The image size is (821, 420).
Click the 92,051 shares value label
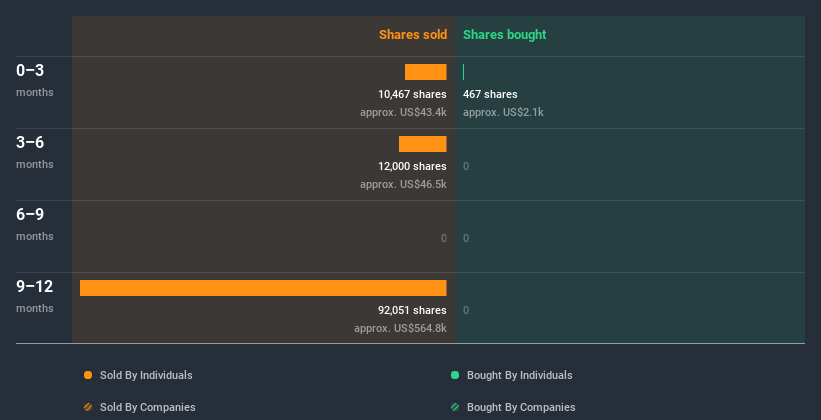tap(412, 310)
